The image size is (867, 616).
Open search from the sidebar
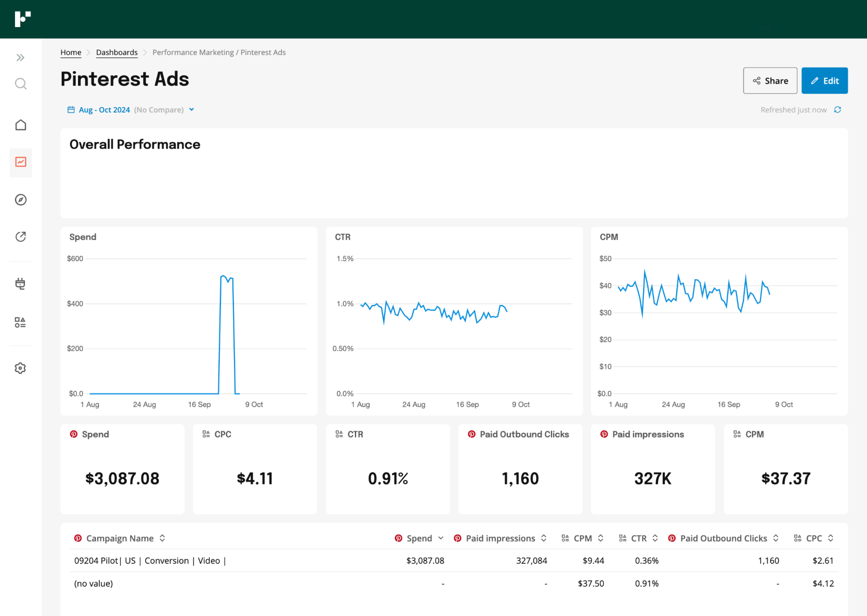pyautogui.click(x=20, y=83)
